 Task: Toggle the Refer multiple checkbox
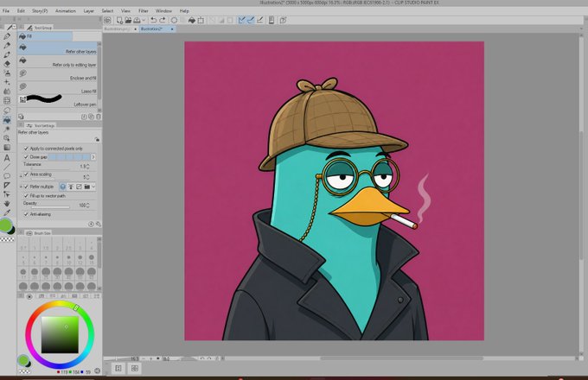click(x=26, y=187)
